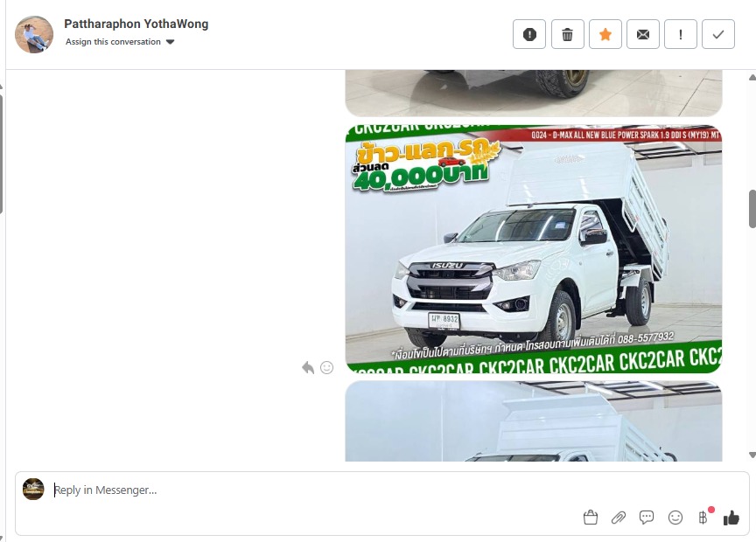Click the conversation scrollbar thumb
Screen dimensions: 756x542
[752, 209]
